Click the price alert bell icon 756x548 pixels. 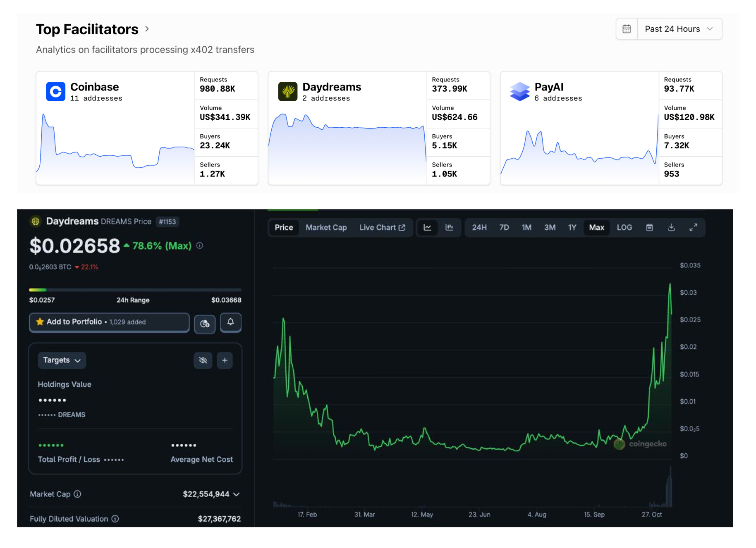231,322
